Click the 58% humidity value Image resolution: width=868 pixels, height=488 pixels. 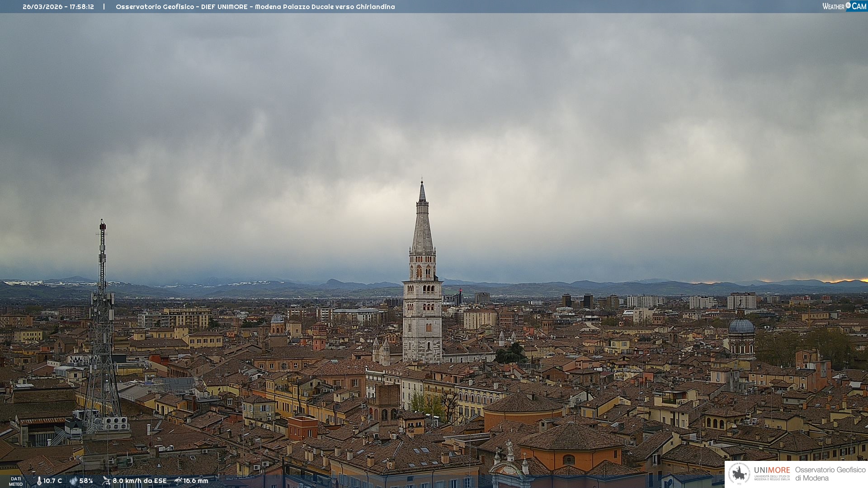86,481
